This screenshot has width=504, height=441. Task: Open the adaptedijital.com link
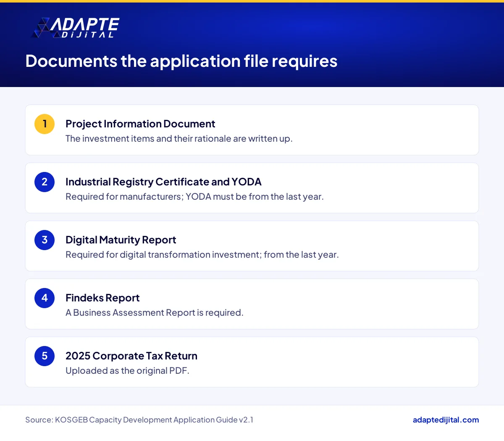point(446,420)
